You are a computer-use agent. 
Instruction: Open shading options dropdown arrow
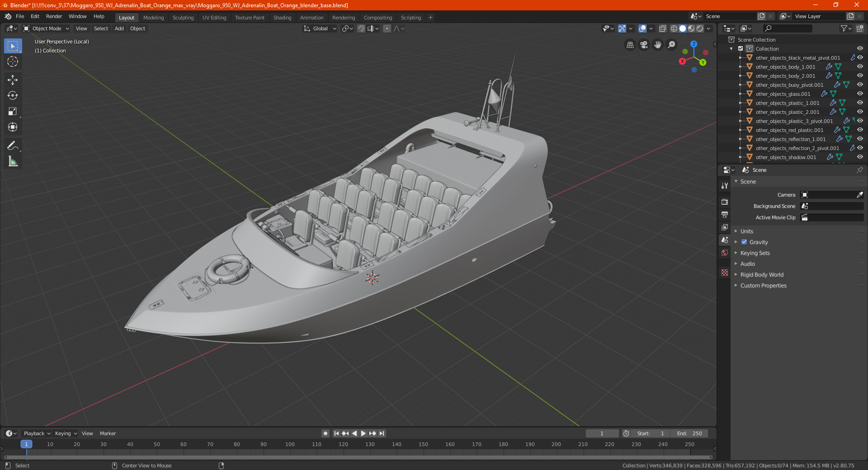click(709, 28)
